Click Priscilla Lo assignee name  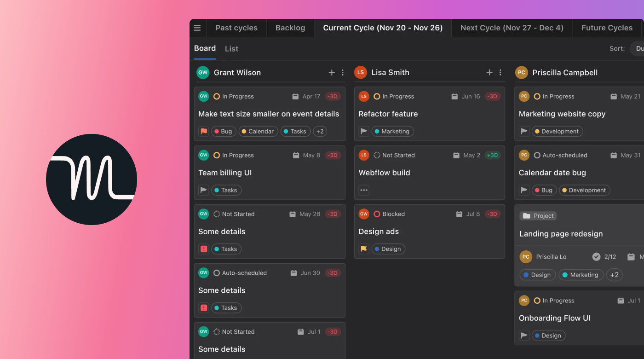(x=551, y=257)
